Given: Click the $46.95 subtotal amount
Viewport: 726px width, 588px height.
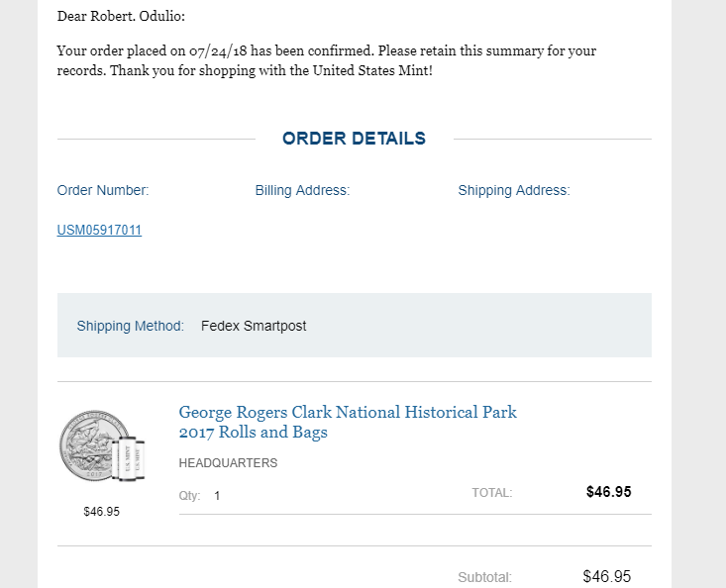Looking at the screenshot, I should click(606, 576).
